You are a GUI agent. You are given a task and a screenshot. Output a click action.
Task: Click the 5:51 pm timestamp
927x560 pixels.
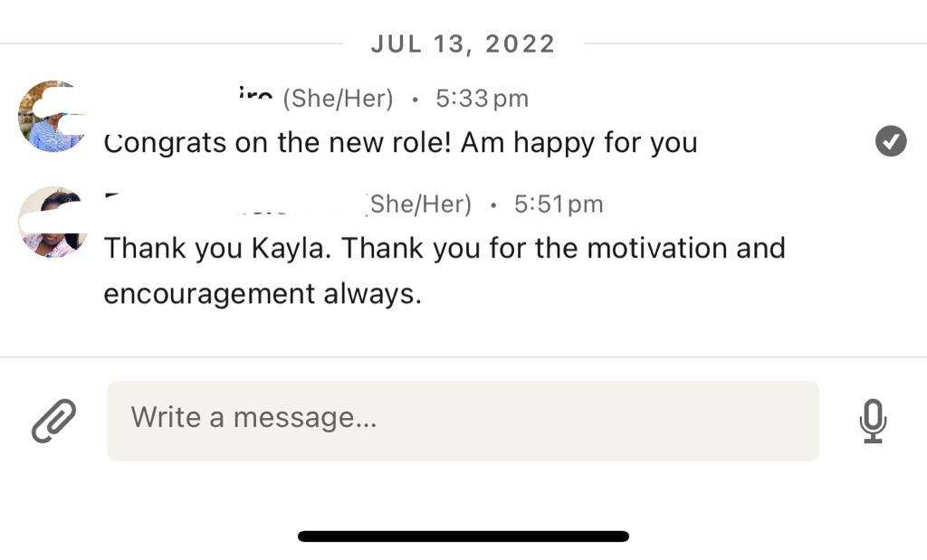(558, 204)
